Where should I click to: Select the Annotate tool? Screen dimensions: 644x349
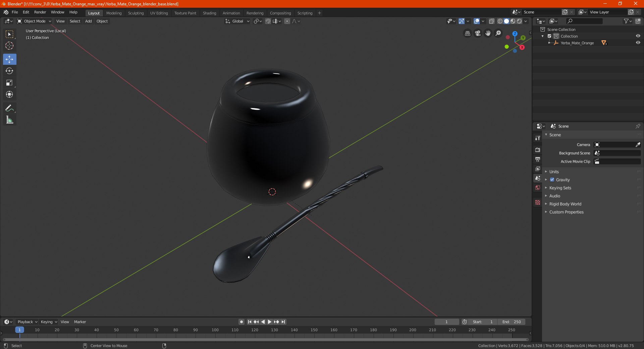(x=9, y=108)
